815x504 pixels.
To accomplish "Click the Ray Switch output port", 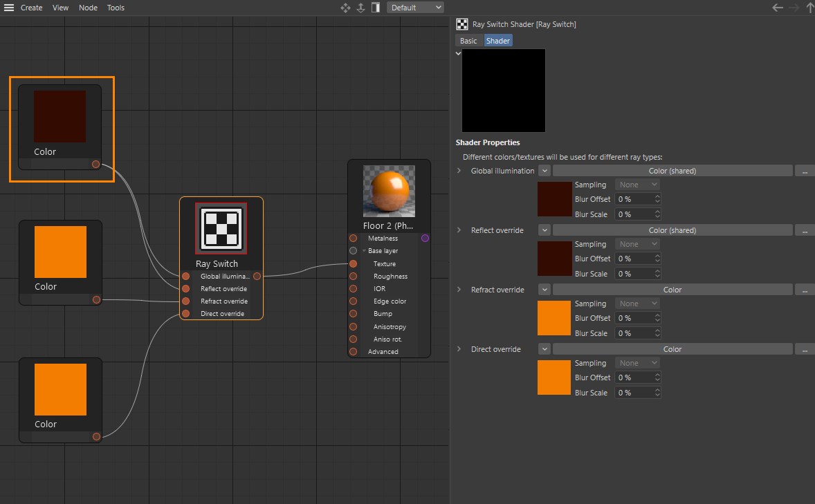I will click(x=257, y=277).
